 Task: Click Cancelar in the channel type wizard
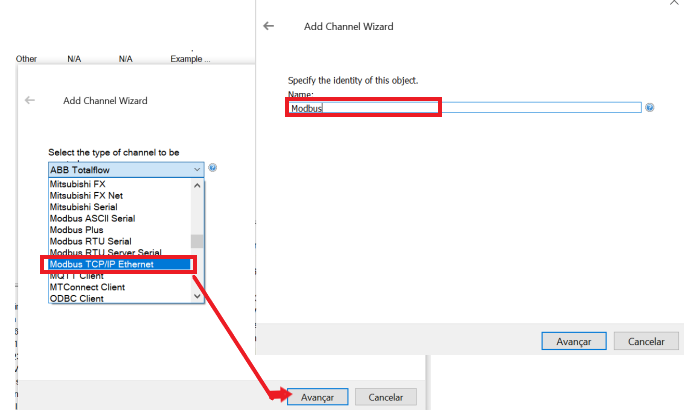click(x=386, y=397)
